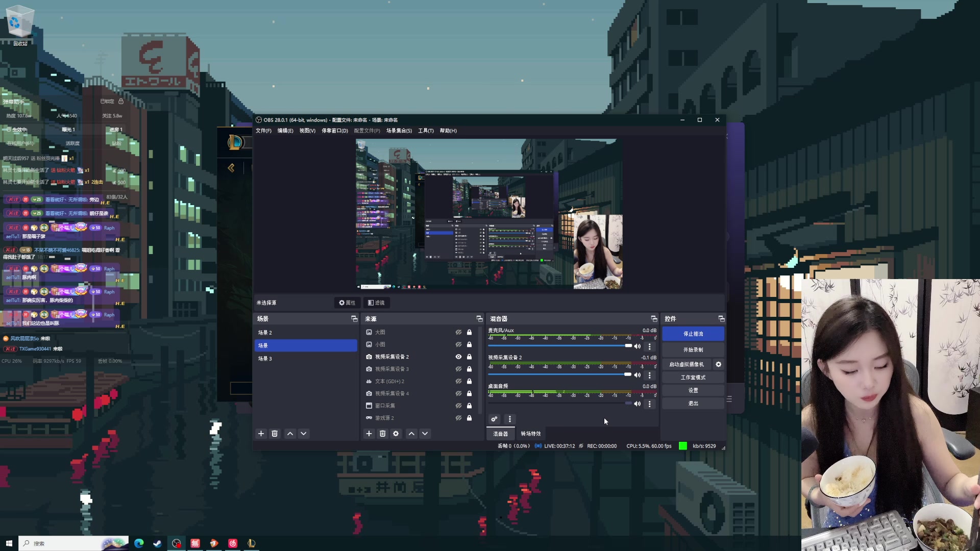Open options menu for 麦克风/Aux channel
Screen dimensions: 980x551
click(649, 346)
